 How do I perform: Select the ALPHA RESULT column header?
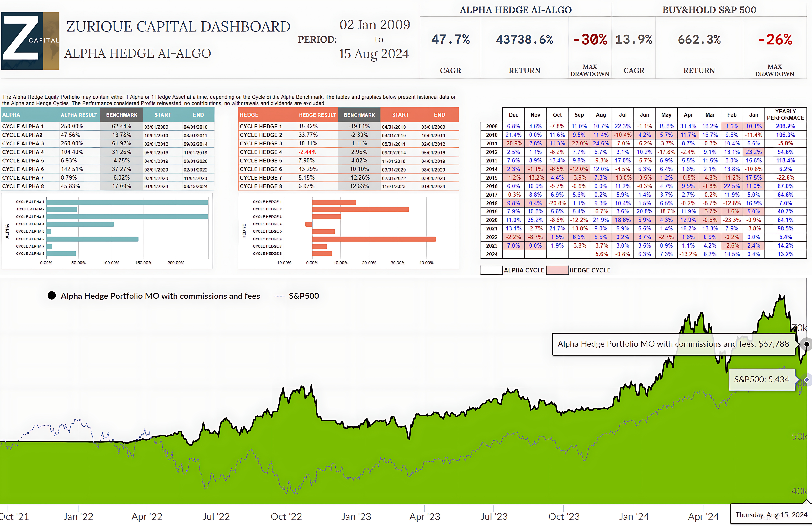point(79,115)
